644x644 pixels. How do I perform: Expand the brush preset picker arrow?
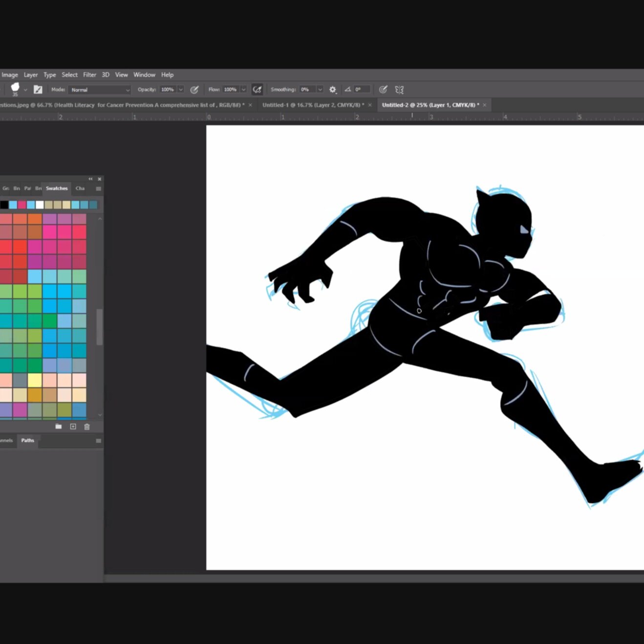click(x=26, y=90)
